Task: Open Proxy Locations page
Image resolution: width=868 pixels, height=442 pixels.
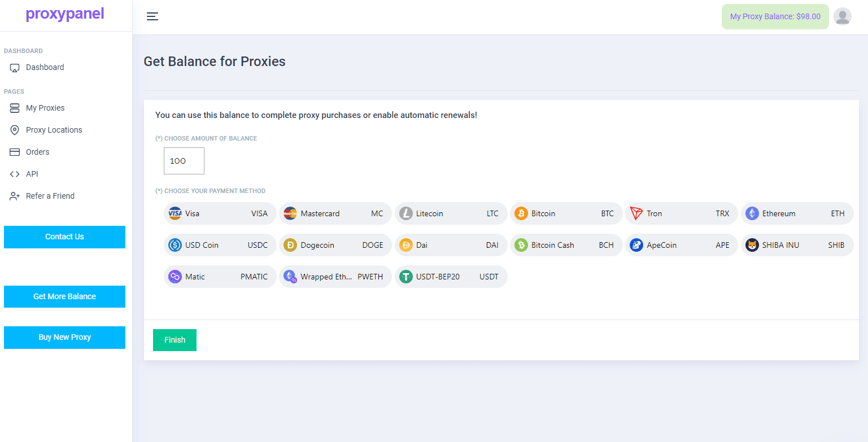Action: pyautogui.click(x=54, y=130)
